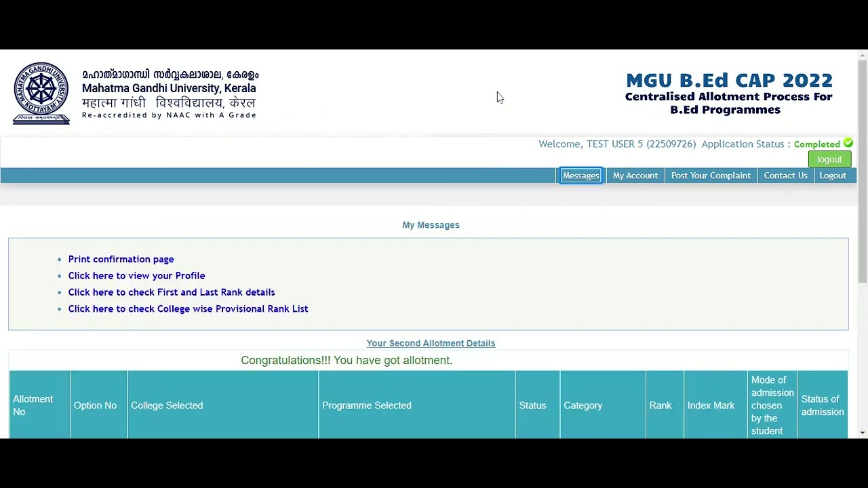The image size is (868, 488).
Task: Open Print confirmation page link
Action: (x=121, y=259)
